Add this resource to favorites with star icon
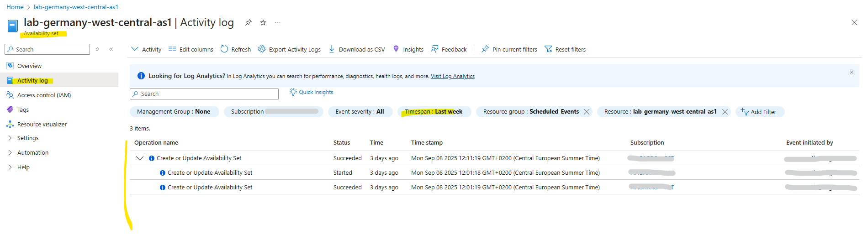Image resolution: width=868 pixels, height=245 pixels. 263,22
